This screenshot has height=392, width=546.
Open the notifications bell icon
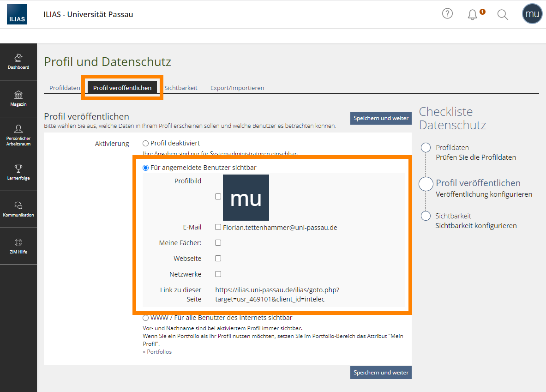point(473,15)
